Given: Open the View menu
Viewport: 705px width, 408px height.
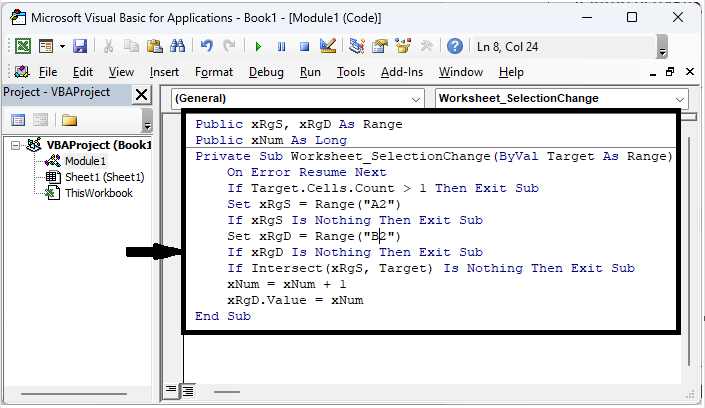Looking at the screenshot, I should [121, 72].
